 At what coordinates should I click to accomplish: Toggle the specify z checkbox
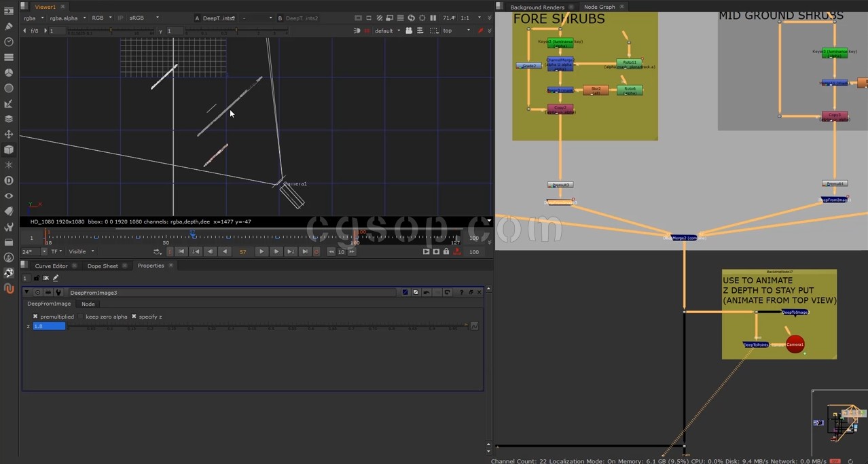tap(134, 317)
